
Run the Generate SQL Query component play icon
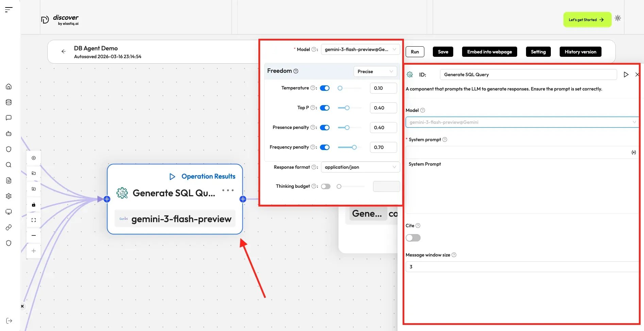pyautogui.click(x=626, y=75)
